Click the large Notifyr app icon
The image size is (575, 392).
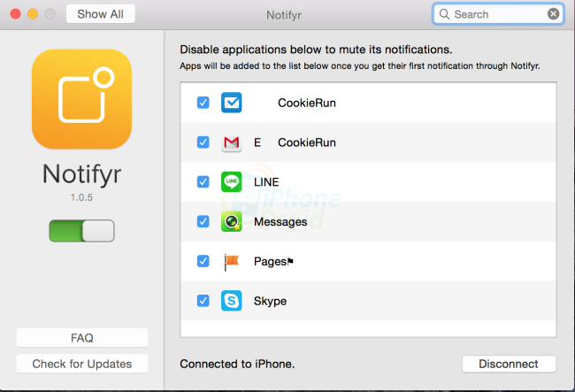81,99
